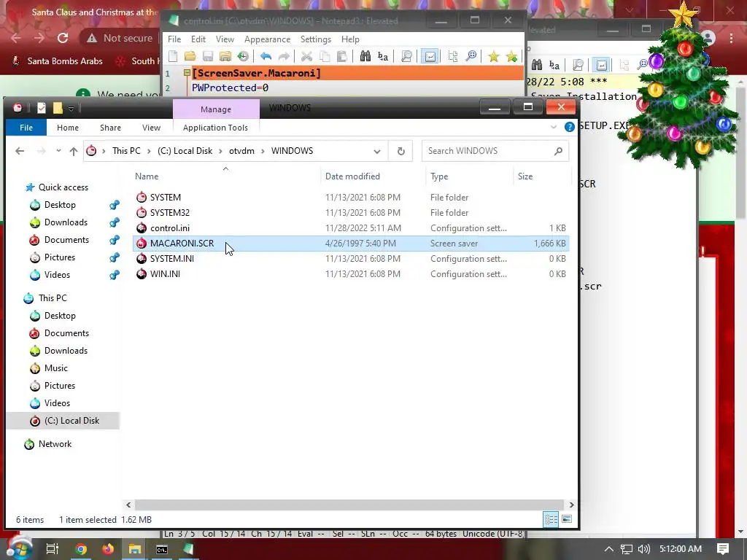The image size is (747, 560).
Task: Select the SYSTEM folder
Action: click(351, 197)
